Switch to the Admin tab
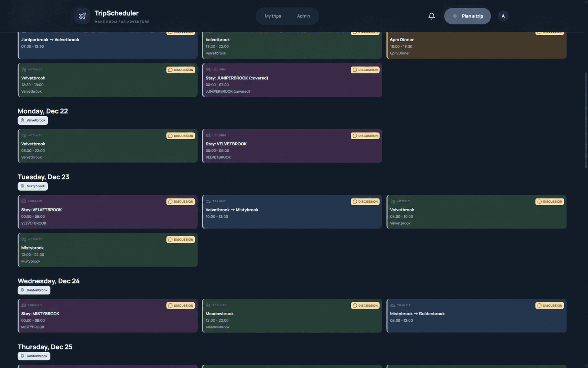Image resolution: width=588 pixels, height=368 pixels. (303, 16)
